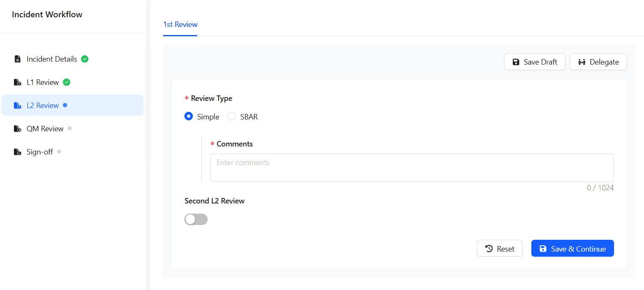Screen dimensions: 644x290
Task: Select the Simple review type
Action: [189, 116]
